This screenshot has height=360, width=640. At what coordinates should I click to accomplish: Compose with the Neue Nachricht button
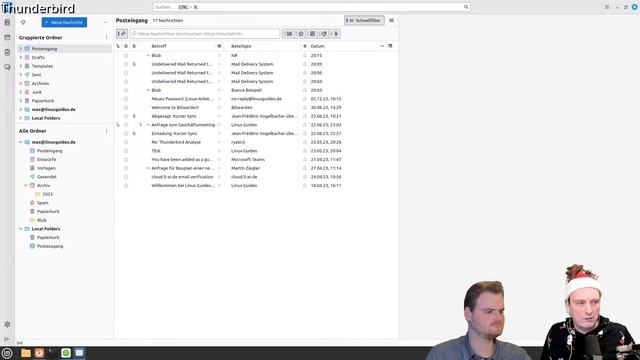tap(64, 22)
